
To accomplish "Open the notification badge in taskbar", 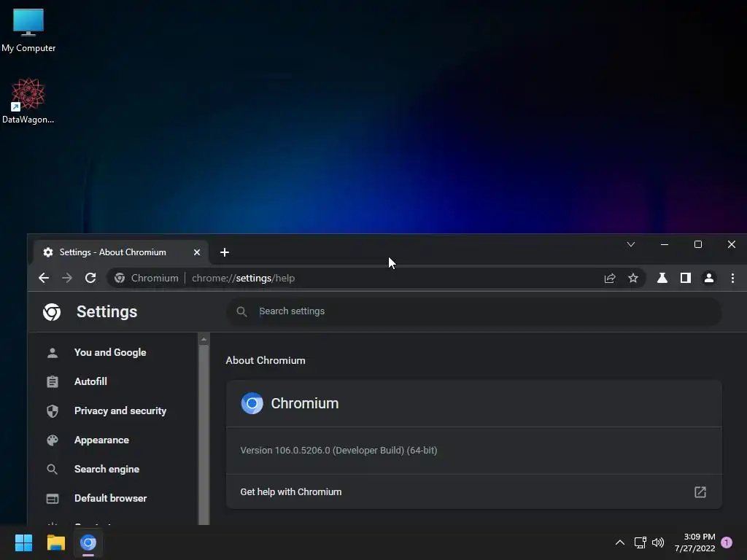I will click(x=727, y=542).
